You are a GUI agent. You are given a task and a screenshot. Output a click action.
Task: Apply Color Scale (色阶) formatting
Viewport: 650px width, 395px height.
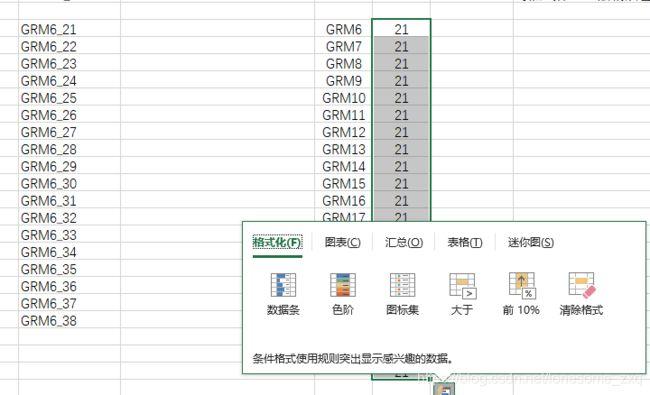pyautogui.click(x=343, y=294)
